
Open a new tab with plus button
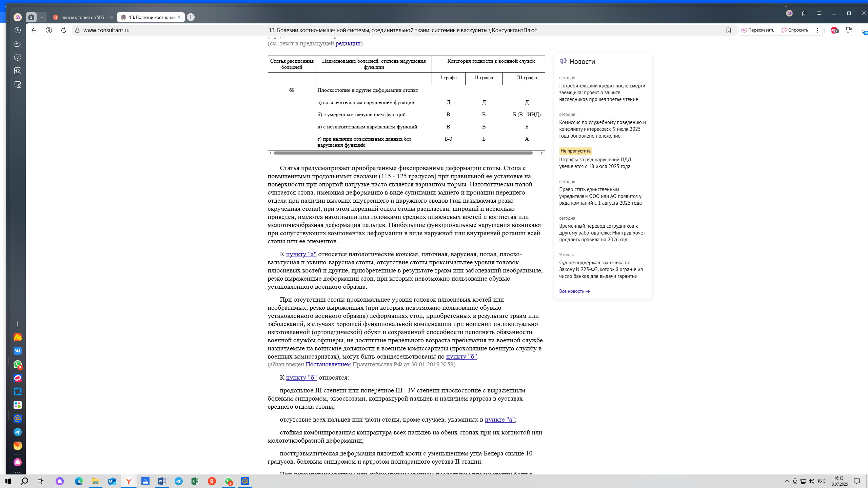pos(191,17)
